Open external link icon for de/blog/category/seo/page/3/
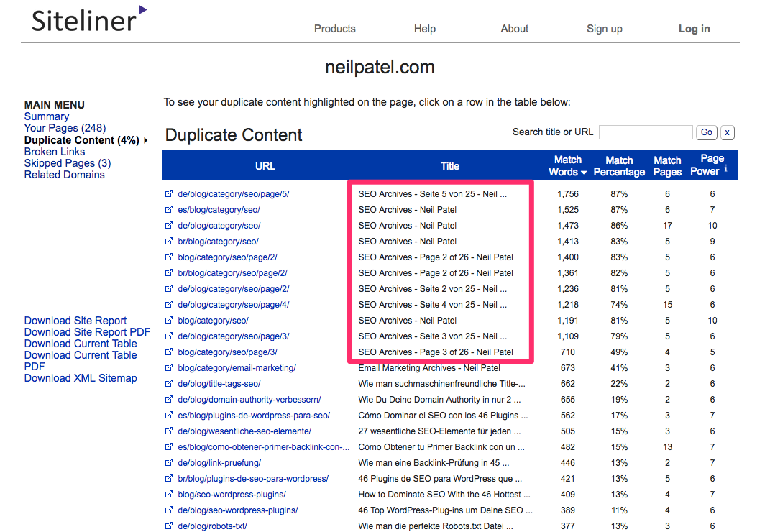This screenshot has width=770, height=532. click(168, 336)
